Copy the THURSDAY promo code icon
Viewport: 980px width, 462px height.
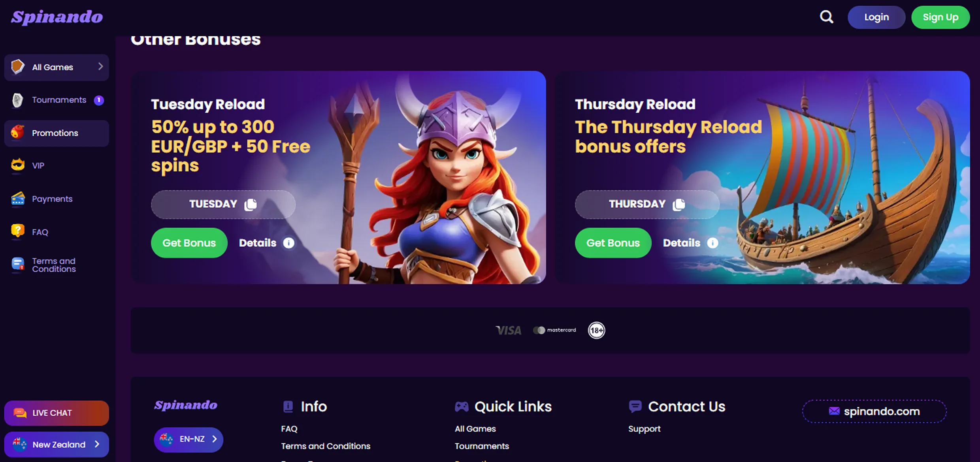point(678,204)
